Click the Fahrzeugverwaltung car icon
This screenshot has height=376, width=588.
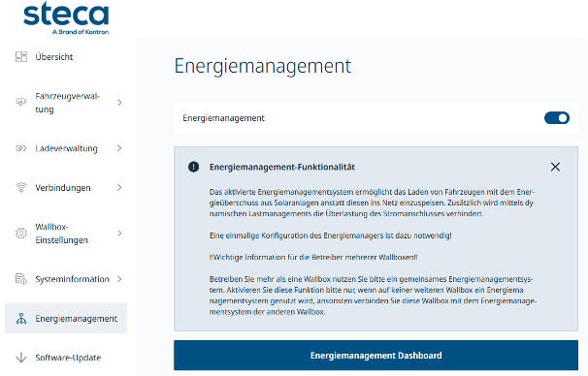click(x=21, y=102)
